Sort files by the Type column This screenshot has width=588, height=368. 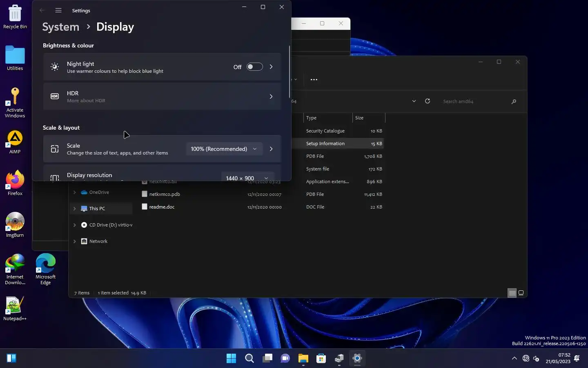coord(327,118)
